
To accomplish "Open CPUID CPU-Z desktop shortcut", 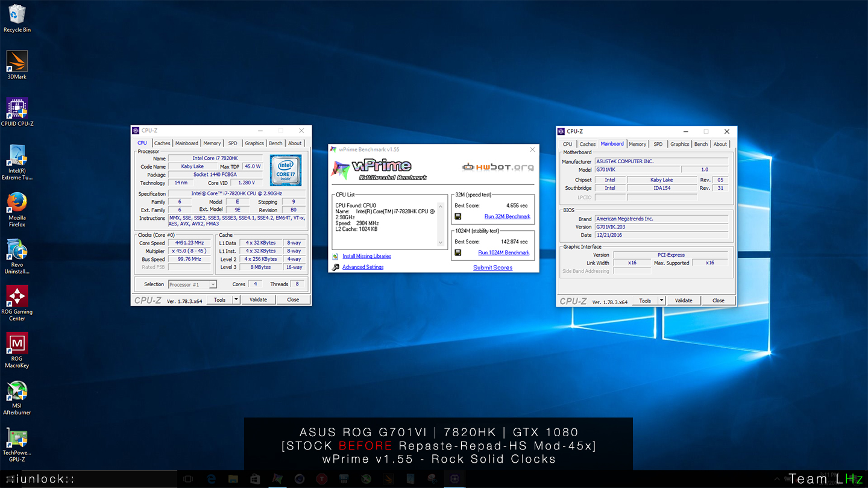I will point(17,112).
